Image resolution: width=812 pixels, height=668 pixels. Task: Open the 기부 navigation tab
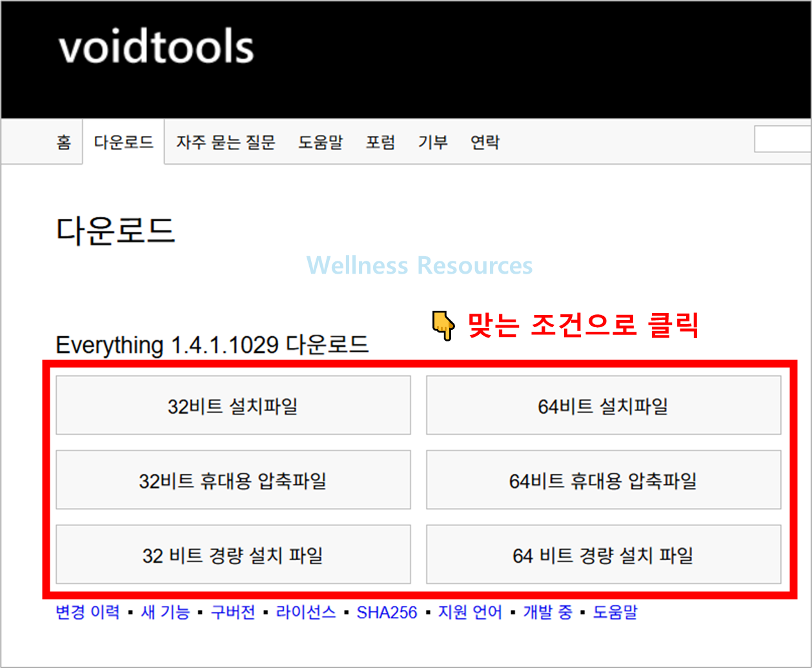432,142
